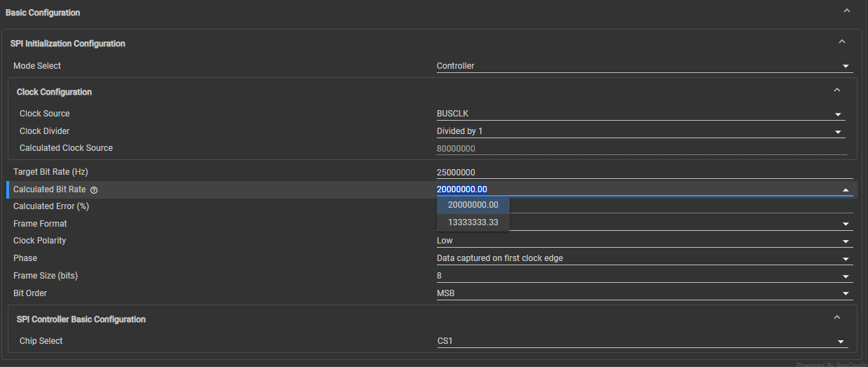Image resolution: width=868 pixels, height=367 pixels.
Task: Click the Controller value in Mode Select
Action: tap(456, 66)
